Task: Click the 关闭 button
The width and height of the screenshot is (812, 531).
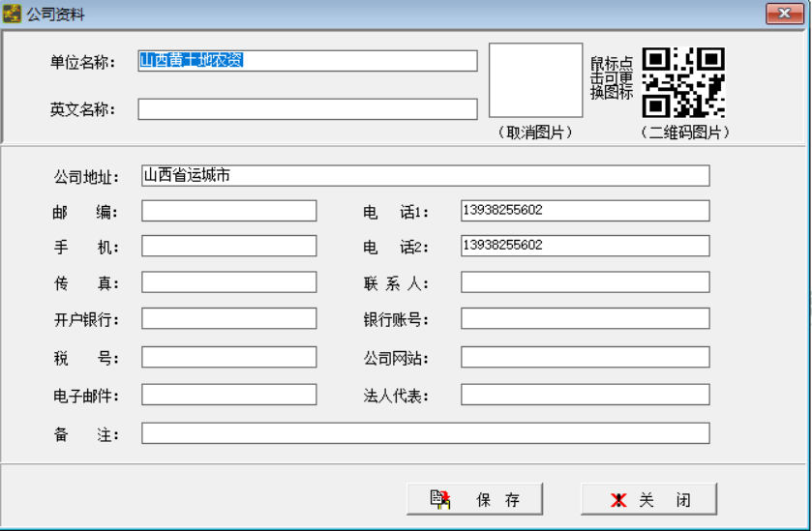Action: [x=648, y=499]
